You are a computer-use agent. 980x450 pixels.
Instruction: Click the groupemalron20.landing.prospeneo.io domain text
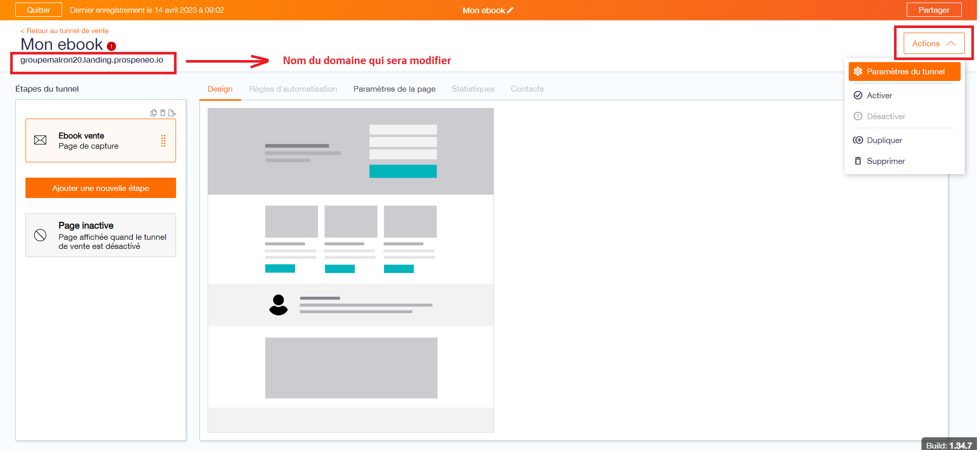pos(92,60)
